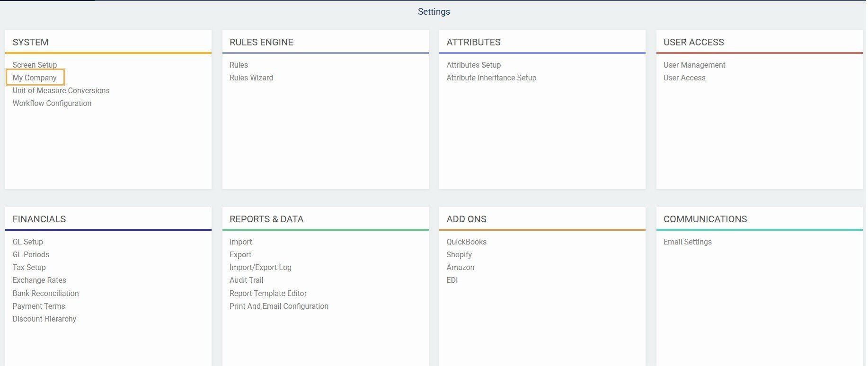Open Exchange Rates settings

tap(39, 280)
